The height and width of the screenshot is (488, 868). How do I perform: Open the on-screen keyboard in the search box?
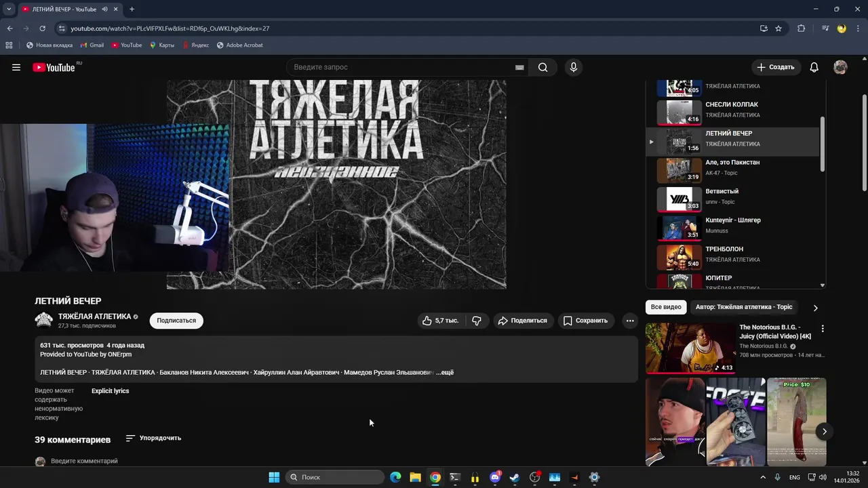click(x=519, y=67)
